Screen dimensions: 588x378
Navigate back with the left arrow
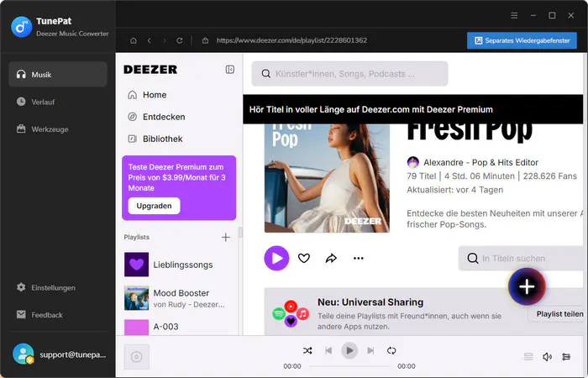click(x=150, y=40)
